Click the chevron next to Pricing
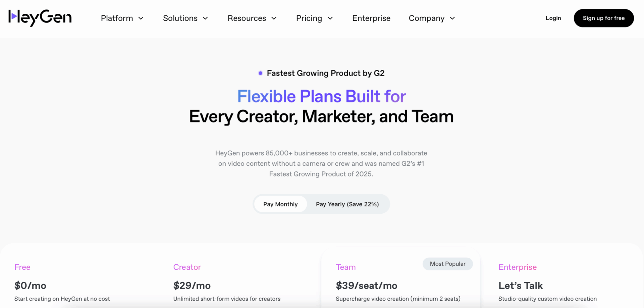The height and width of the screenshot is (308, 644). click(x=330, y=18)
